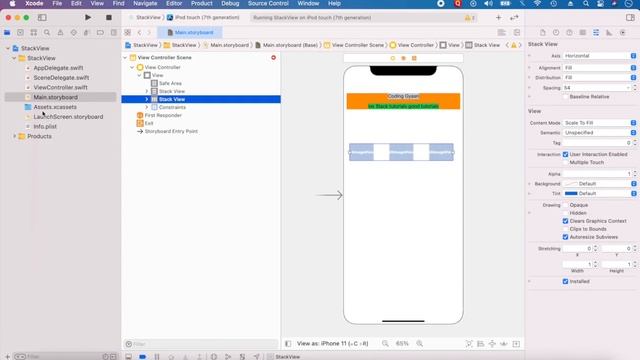The width and height of the screenshot is (640, 360).
Task: Open the Identity inspector icon
Action: coord(582,33)
